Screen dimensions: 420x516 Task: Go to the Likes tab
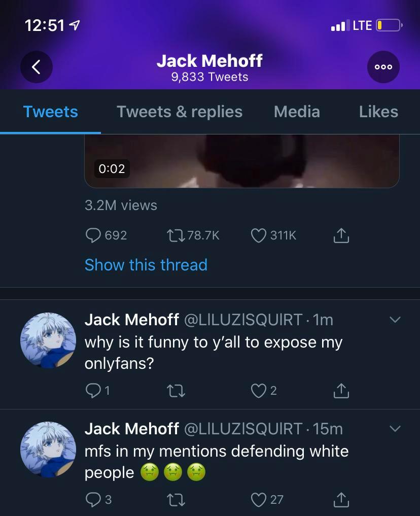coord(378,112)
